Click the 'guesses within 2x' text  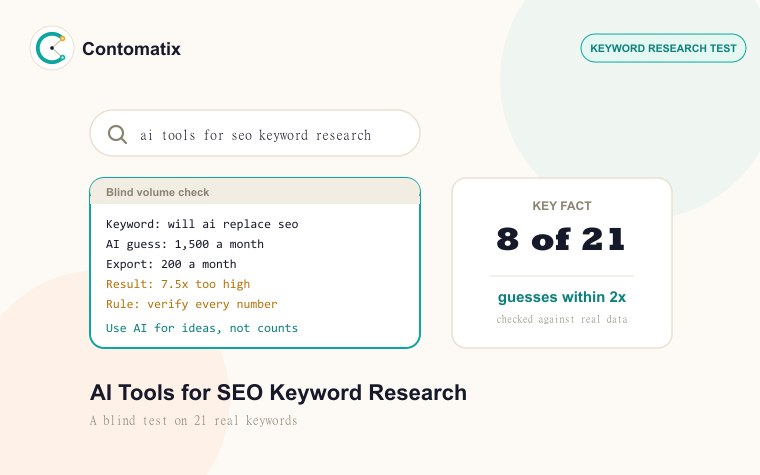[x=562, y=297]
